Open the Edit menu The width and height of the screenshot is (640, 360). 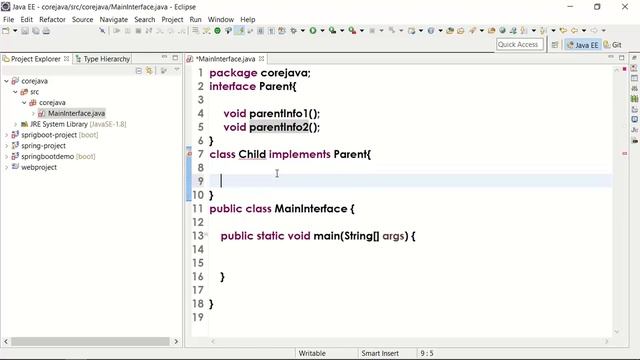tap(27, 19)
